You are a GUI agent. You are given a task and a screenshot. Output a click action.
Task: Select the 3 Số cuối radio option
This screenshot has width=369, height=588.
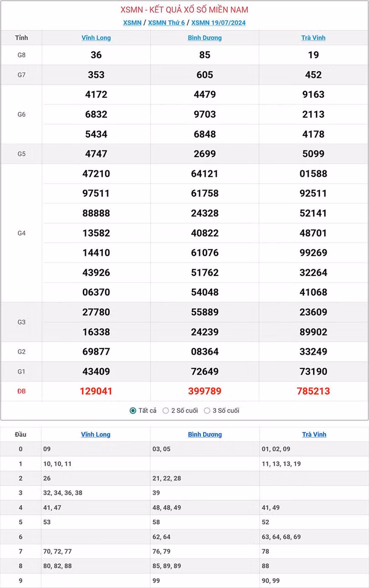207,411
